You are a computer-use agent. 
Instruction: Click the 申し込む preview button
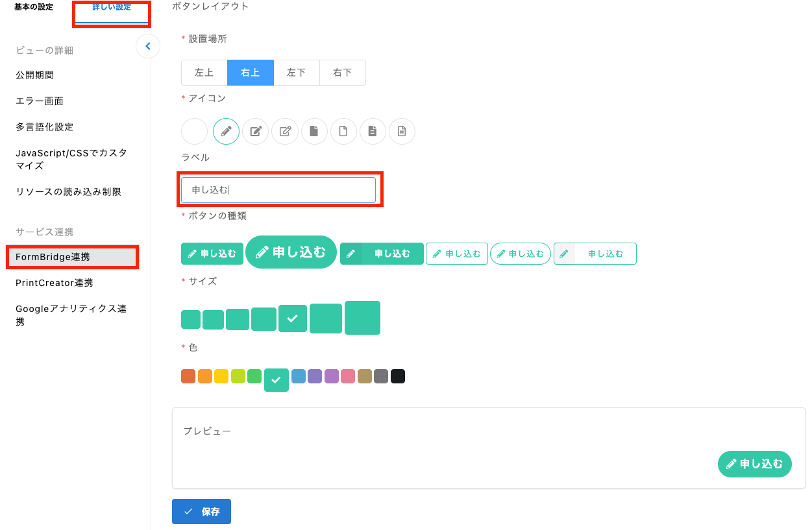(754, 464)
